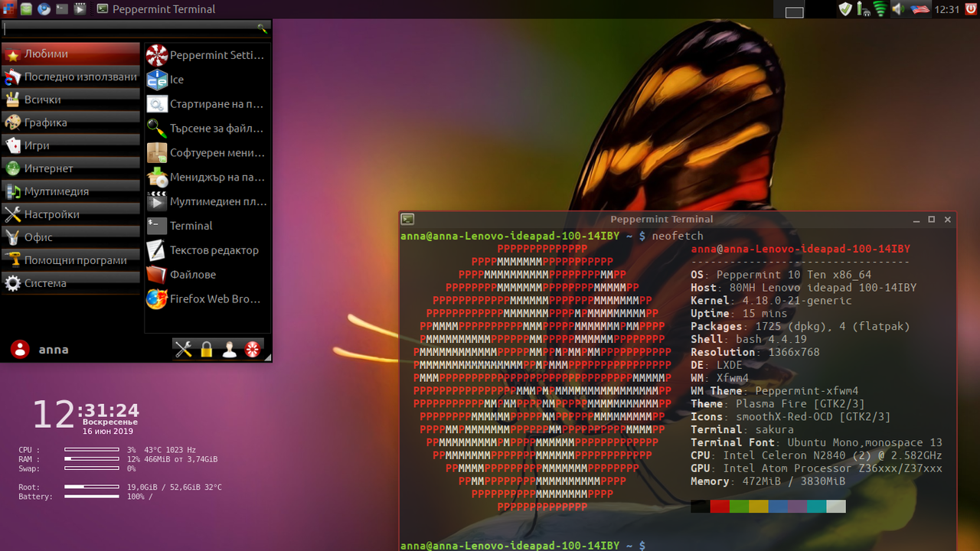Launch terminal from the top panel launcher

(62, 9)
